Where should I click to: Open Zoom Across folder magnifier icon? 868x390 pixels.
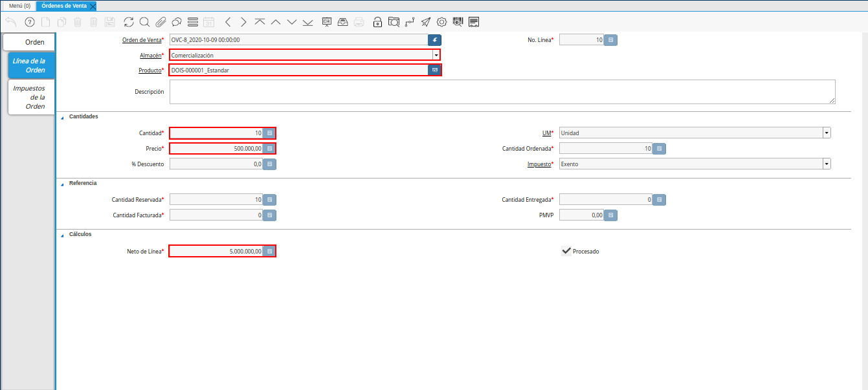pos(394,22)
